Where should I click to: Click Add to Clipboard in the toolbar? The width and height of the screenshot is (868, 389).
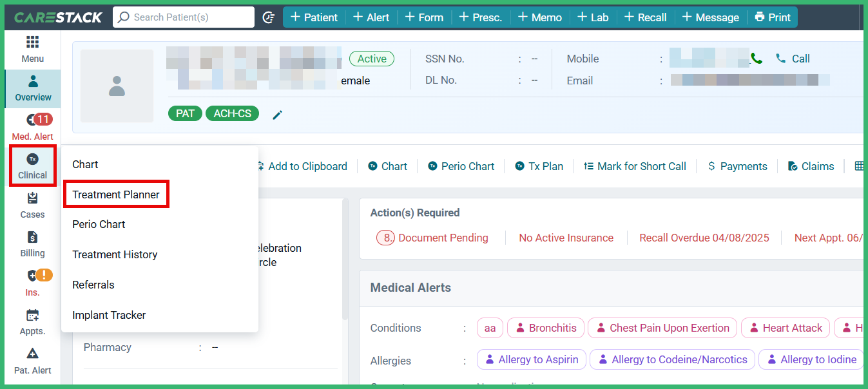303,166
